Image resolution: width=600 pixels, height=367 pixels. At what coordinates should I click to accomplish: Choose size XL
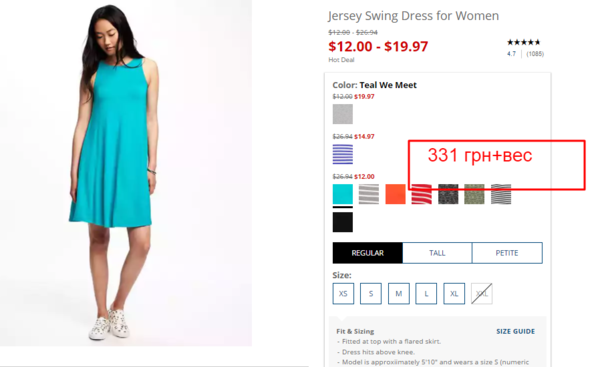click(x=454, y=294)
